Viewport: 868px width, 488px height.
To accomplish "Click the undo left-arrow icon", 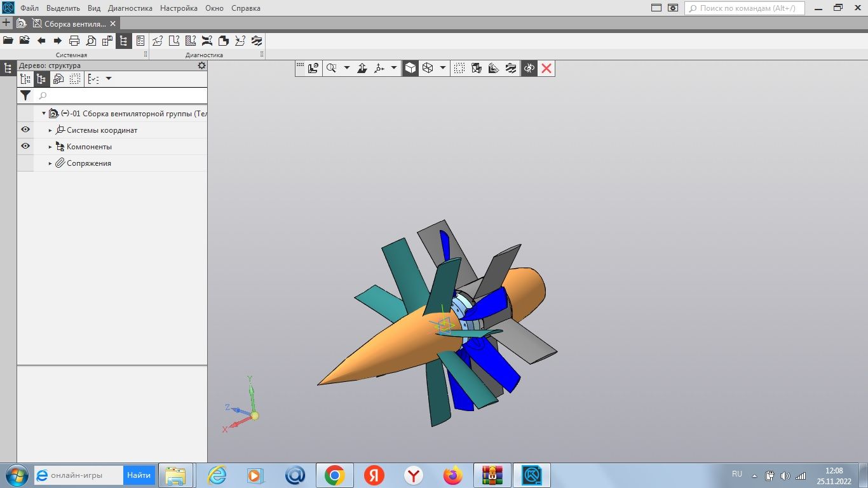I will (x=41, y=41).
